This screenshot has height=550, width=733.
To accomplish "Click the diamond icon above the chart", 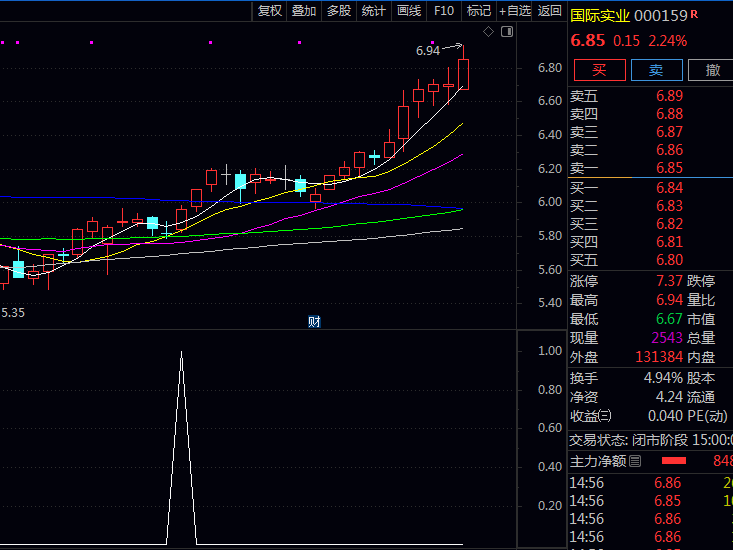I will coord(489,32).
